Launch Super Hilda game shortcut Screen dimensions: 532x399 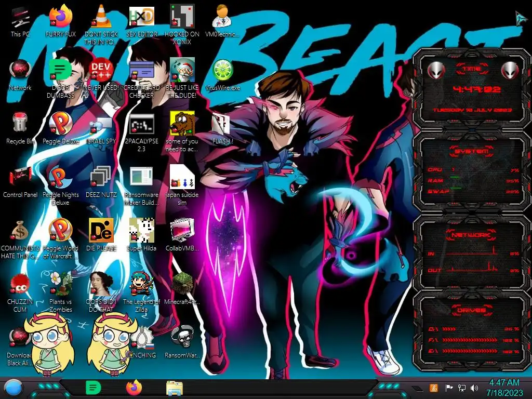point(141,235)
